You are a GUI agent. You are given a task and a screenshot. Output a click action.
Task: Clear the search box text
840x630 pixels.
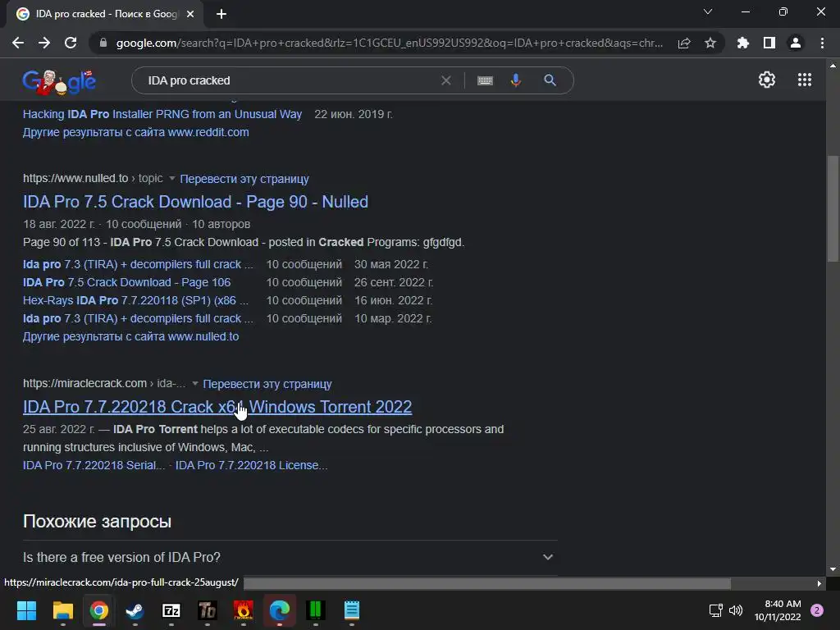pyautogui.click(x=445, y=80)
